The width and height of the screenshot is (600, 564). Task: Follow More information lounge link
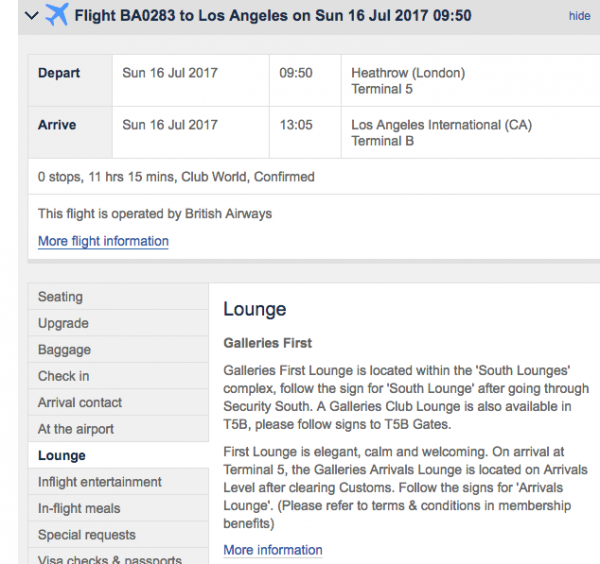click(x=273, y=550)
